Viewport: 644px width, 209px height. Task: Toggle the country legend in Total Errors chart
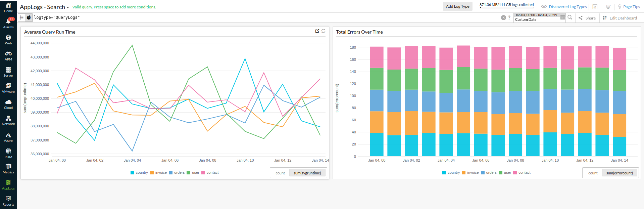(x=451, y=172)
